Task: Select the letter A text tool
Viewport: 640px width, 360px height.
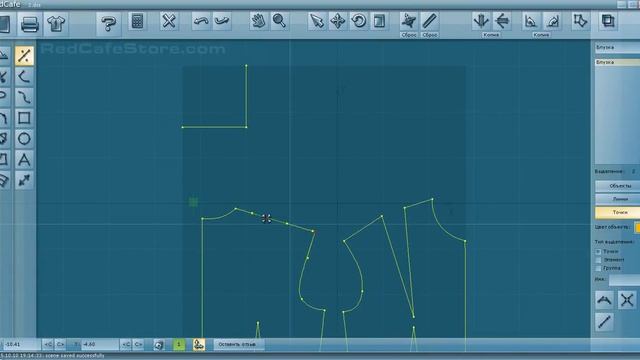Action: click(24, 160)
